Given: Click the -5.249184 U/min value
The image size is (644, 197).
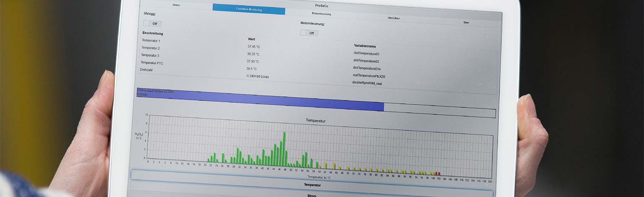Looking at the screenshot, I should [257, 76].
